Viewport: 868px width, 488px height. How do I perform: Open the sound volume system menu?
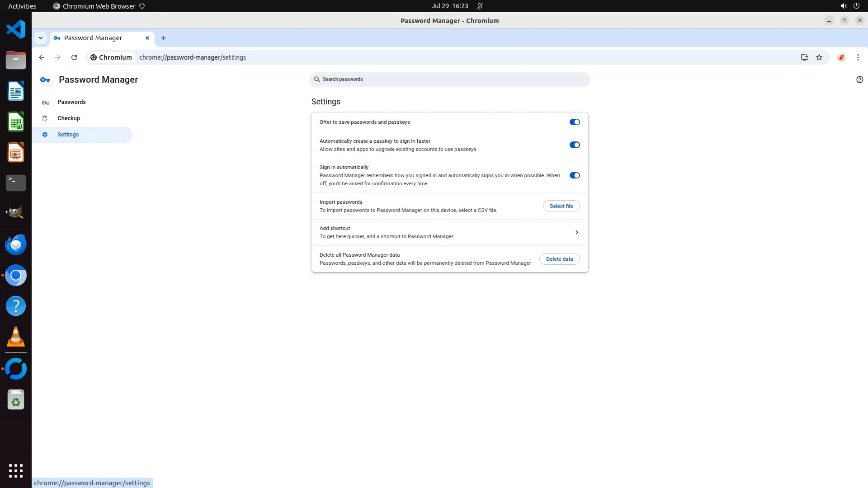pos(843,6)
